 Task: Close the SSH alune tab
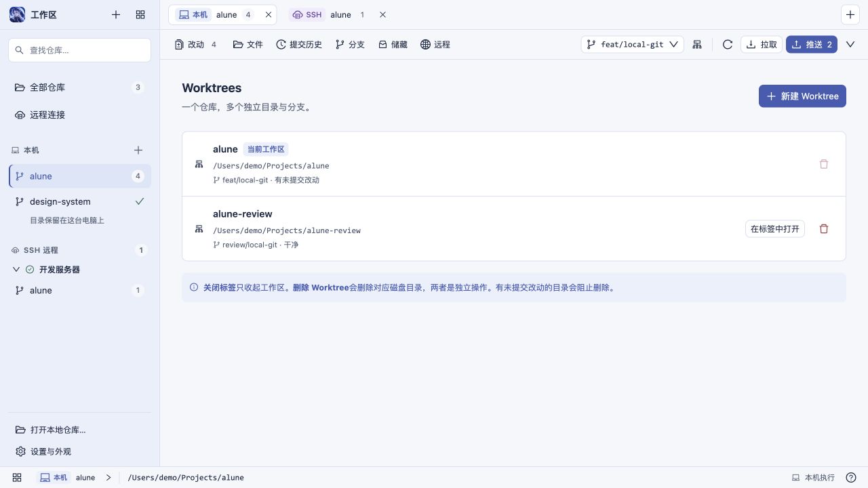[x=382, y=15]
